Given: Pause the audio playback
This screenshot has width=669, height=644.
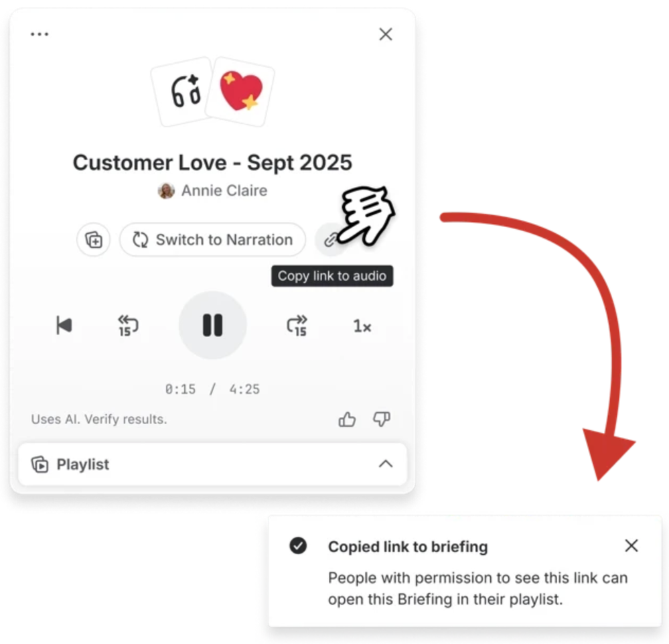Looking at the screenshot, I should (x=212, y=325).
